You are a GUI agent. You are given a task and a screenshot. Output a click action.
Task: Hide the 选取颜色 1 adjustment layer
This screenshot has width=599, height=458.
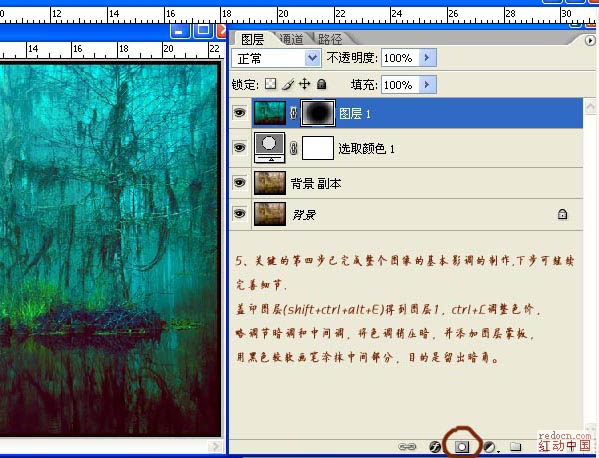pyautogui.click(x=240, y=147)
